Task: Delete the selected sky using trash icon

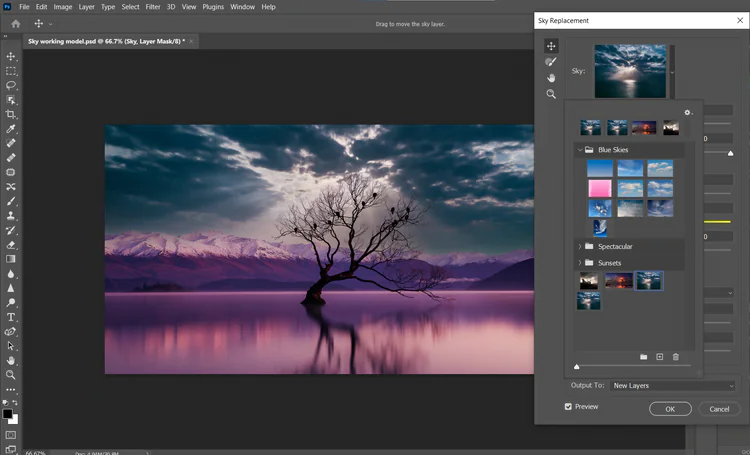Action: [x=676, y=357]
